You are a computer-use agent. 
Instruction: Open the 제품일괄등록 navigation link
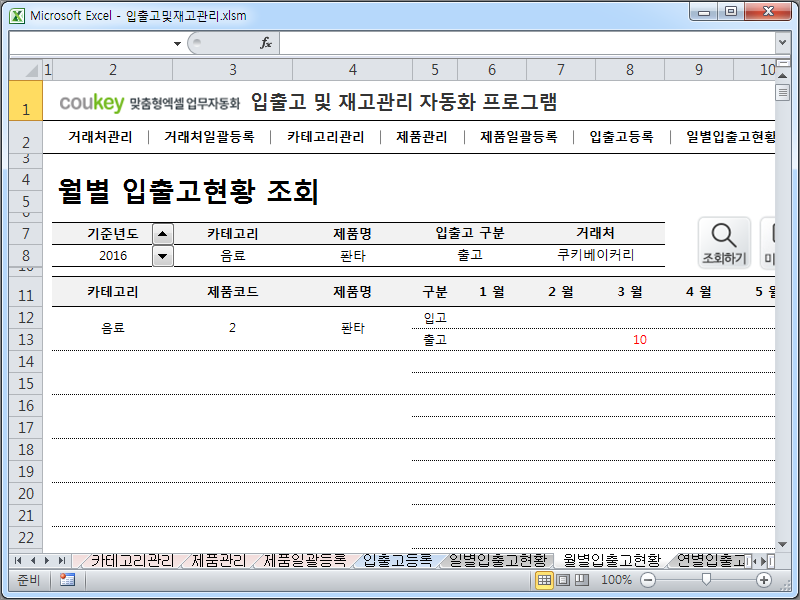pos(518,137)
